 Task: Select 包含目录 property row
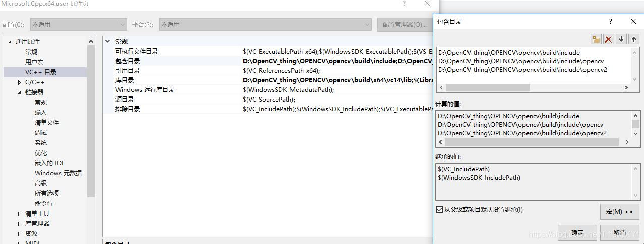point(268,61)
